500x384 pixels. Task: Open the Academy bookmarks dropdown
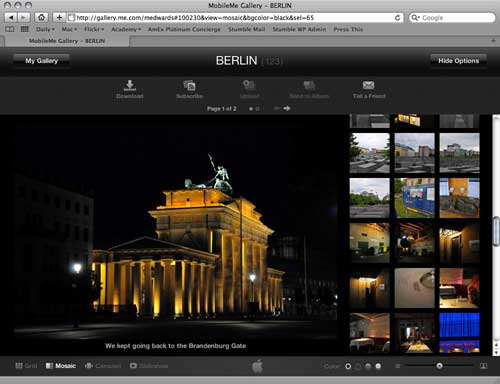126,29
